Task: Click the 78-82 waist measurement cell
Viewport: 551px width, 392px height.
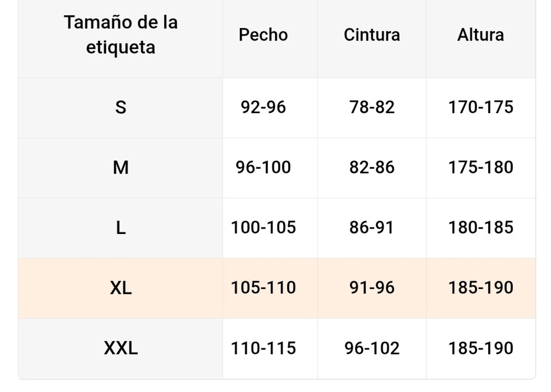Action: [372, 107]
